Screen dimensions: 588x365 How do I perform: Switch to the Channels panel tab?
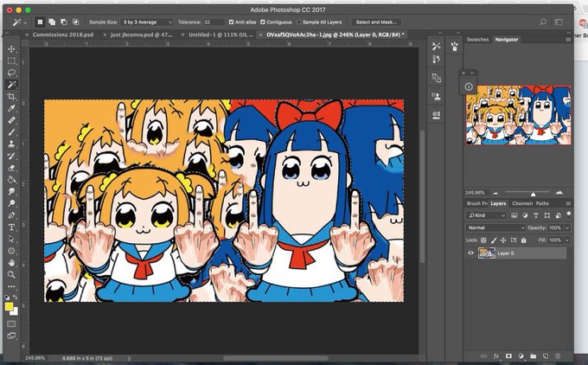click(x=522, y=203)
